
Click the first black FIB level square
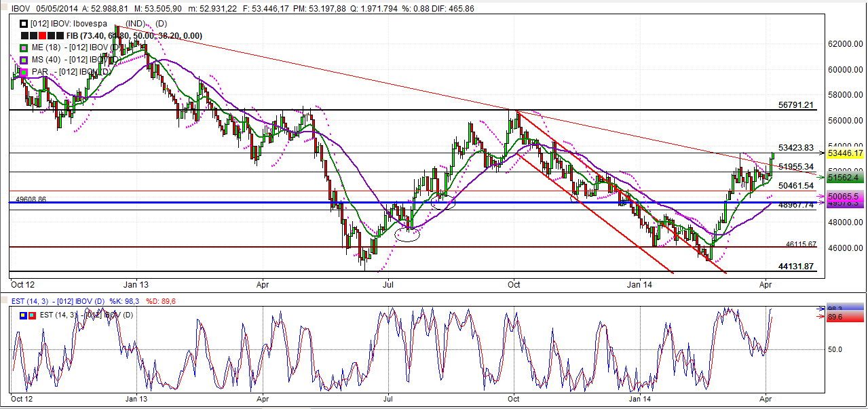pos(24,35)
